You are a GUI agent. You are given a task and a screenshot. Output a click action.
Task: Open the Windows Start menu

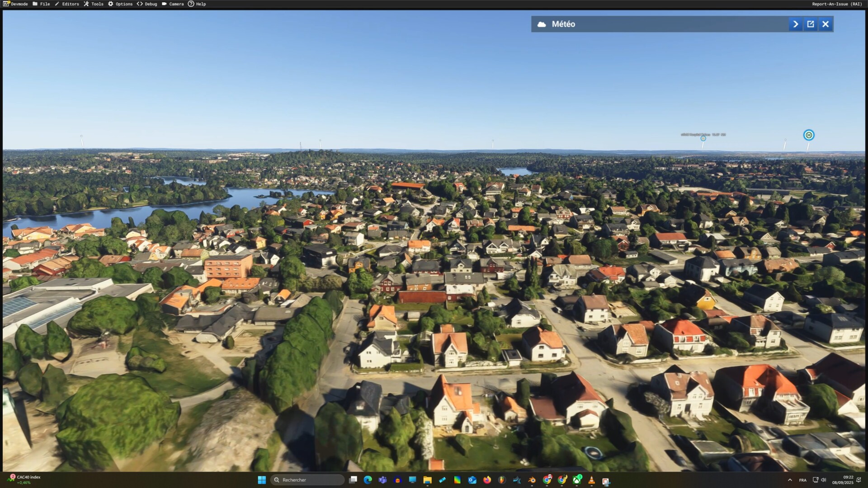[262, 480]
